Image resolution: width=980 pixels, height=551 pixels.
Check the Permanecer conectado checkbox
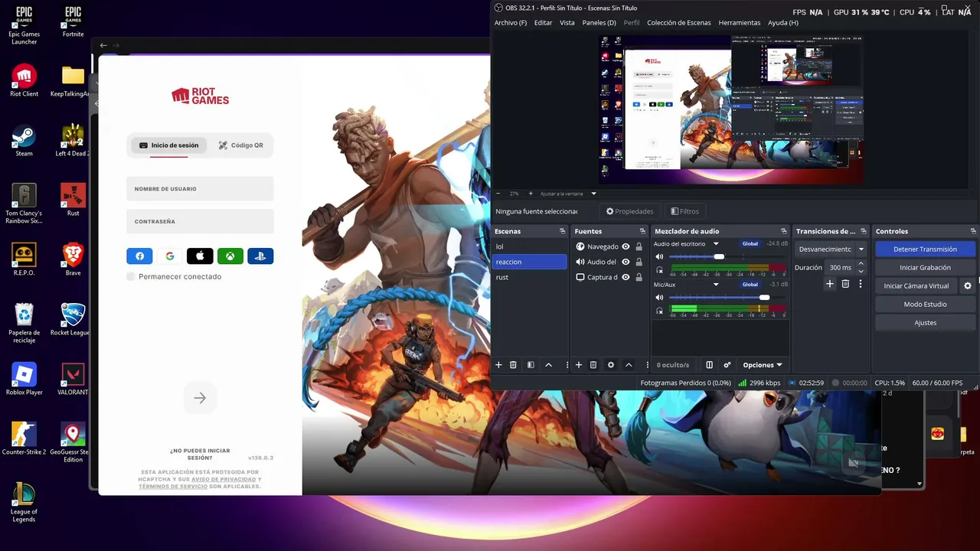click(x=131, y=276)
